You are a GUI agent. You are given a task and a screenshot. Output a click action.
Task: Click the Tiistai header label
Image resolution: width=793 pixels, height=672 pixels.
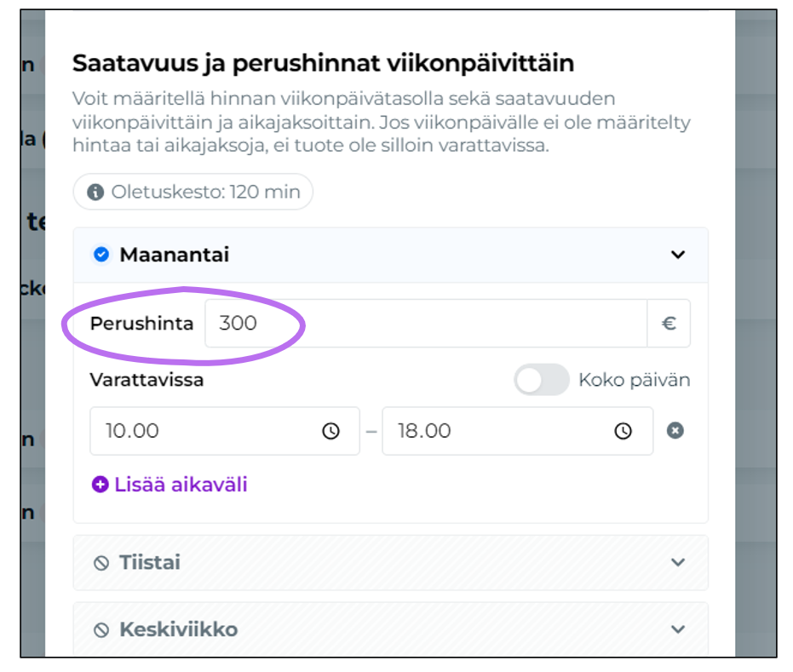pos(150,562)
